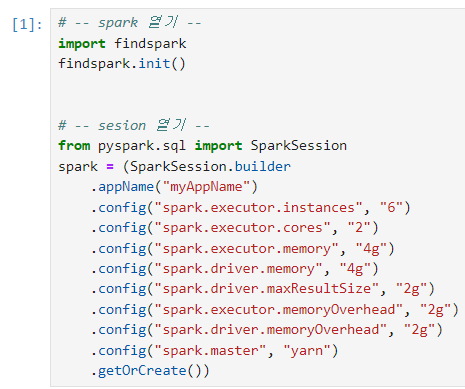
Task: Click the spark.executor.memory "4g" config line
Action: point(242,248)
